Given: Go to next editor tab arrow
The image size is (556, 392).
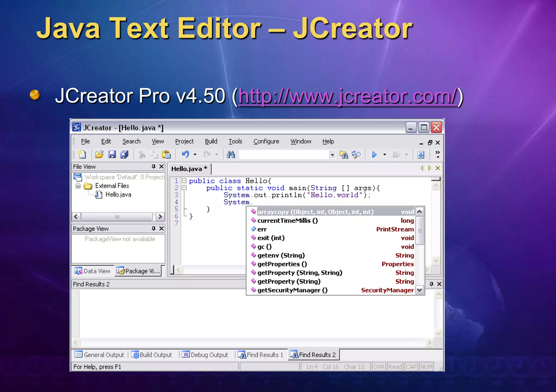Looking at the screenshot, I should click(x=429, y=168).
